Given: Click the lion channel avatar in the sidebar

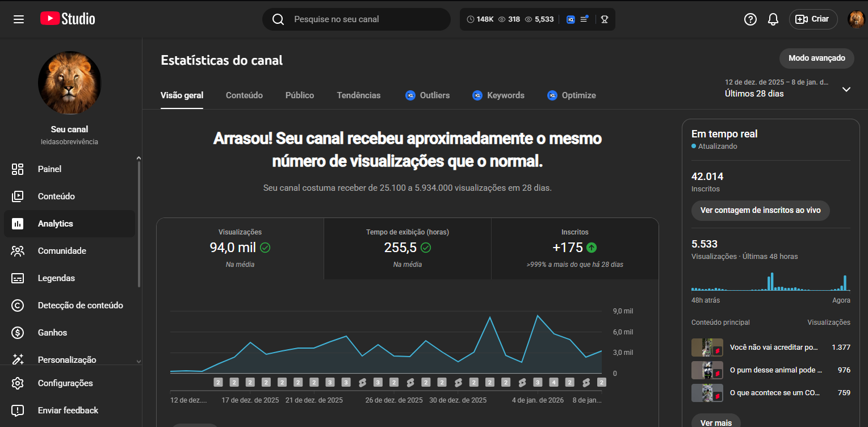Looking at the screenshot, I should click(x=69, y=83).
